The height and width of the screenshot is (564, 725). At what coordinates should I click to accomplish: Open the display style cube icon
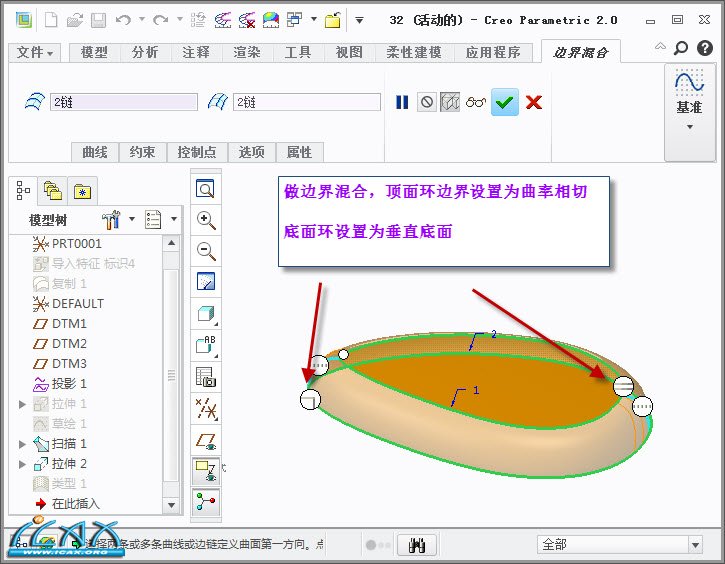coord(206,314)
